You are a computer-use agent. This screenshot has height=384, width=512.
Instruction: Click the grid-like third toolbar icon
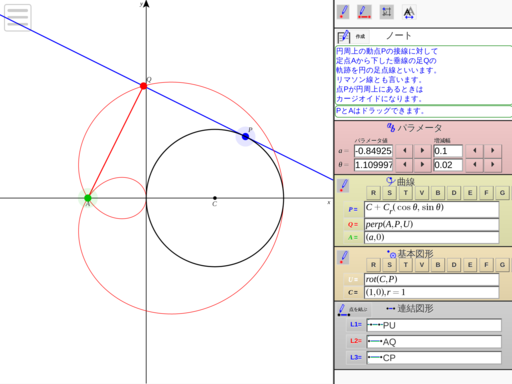[x=387, y=12]
